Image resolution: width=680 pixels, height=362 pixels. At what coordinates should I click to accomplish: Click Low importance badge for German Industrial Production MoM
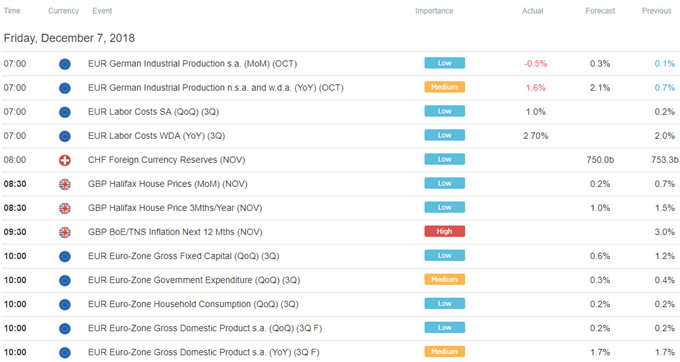tap(445, 63)
